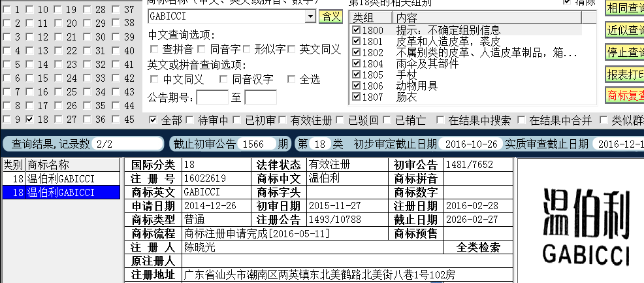644x283 pixels.
Task: Click the registrant address text
Action: click(x=319, y=275)
